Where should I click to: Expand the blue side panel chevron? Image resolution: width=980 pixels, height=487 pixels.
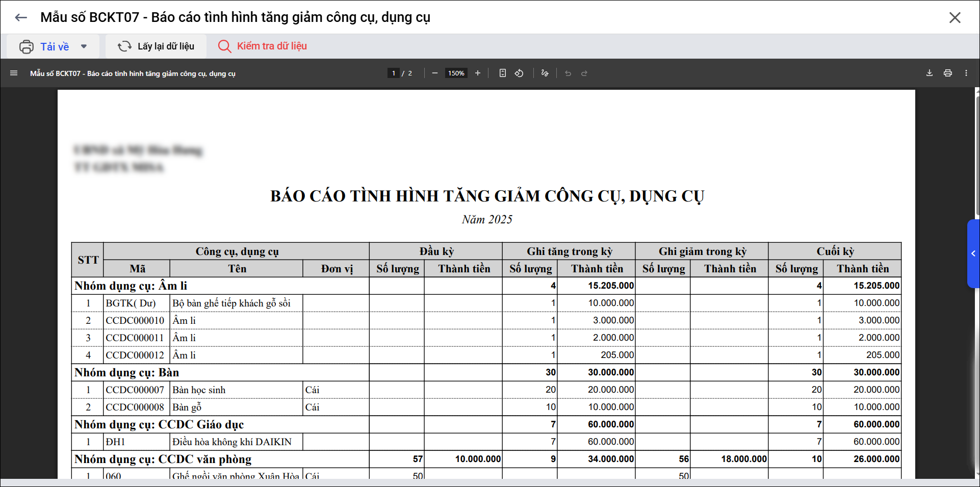pyautogui.click(x=973, y=253)
